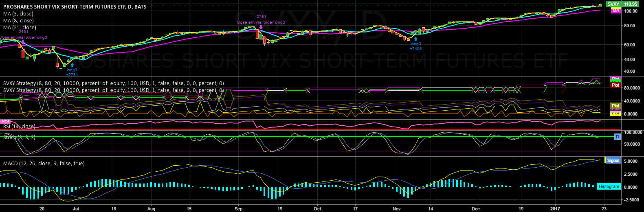Select the MA (8, close) indicator label

[x=18, y=21]
